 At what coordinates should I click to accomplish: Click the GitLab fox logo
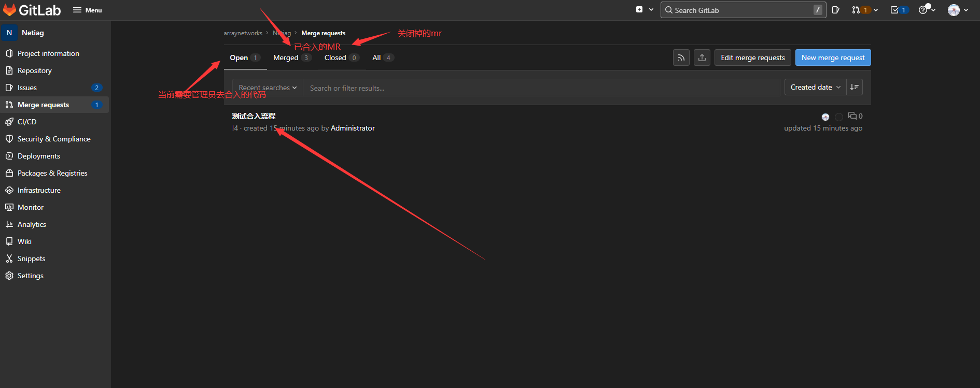pyautogui.click(x=10, y=10)
